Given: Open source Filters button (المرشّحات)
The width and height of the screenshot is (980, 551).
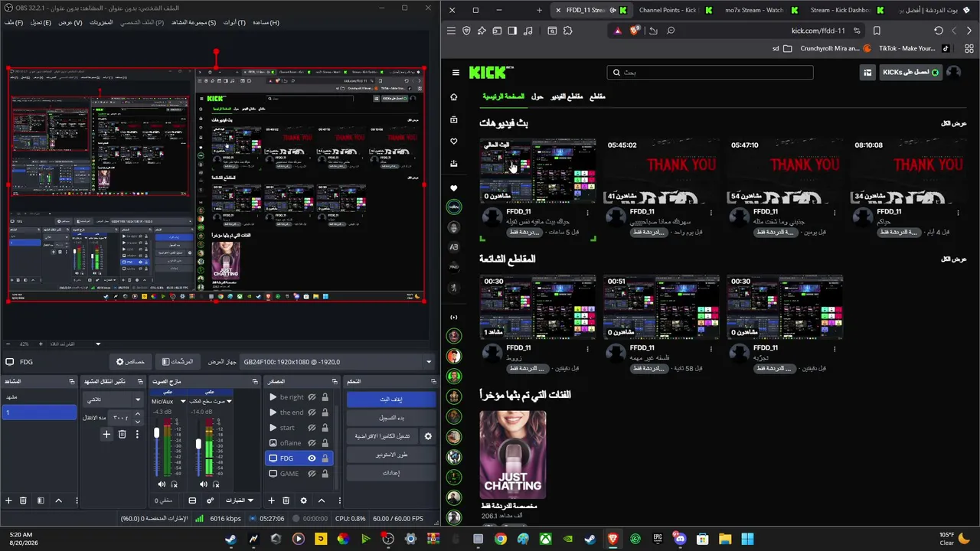Looking at the screenshot, I should point(178,362).
